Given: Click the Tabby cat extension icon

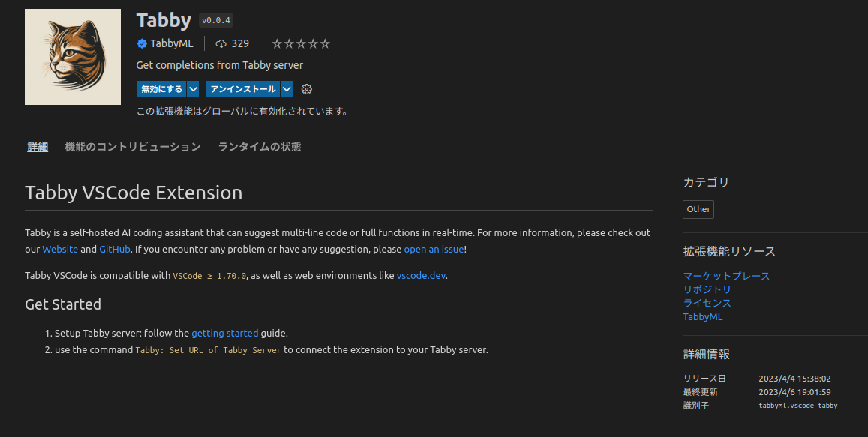Looking at the screenshot, I should coord(72,56).
